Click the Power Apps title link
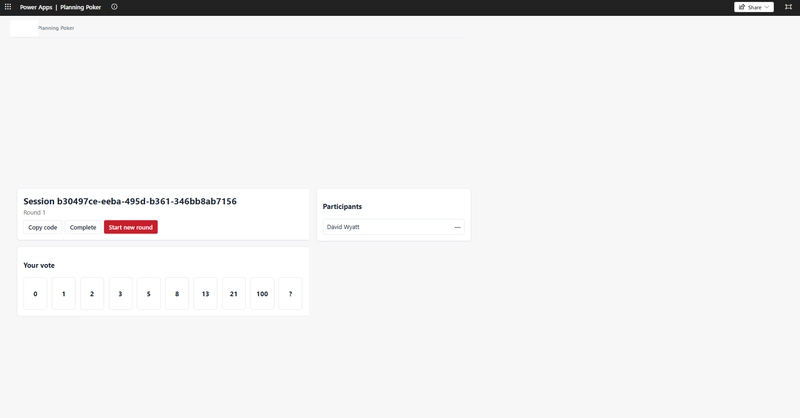 [37, 7]
